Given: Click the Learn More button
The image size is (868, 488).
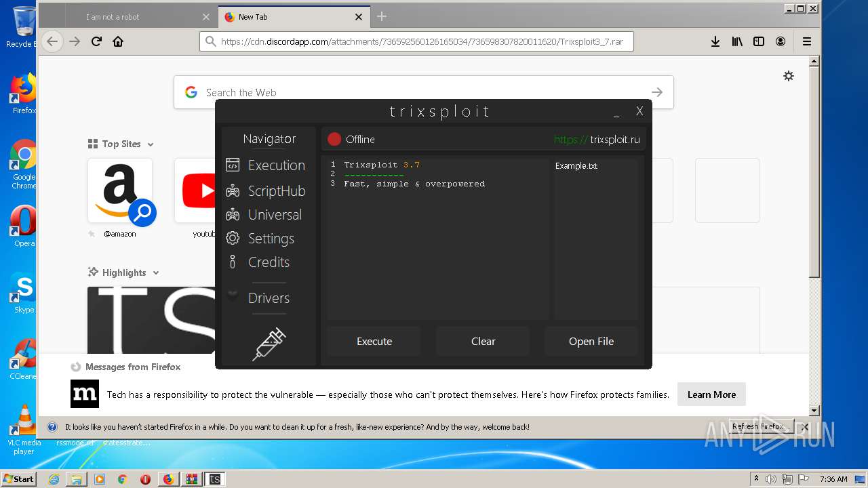Looking at the screenshot, I should (x=711, y=394).
